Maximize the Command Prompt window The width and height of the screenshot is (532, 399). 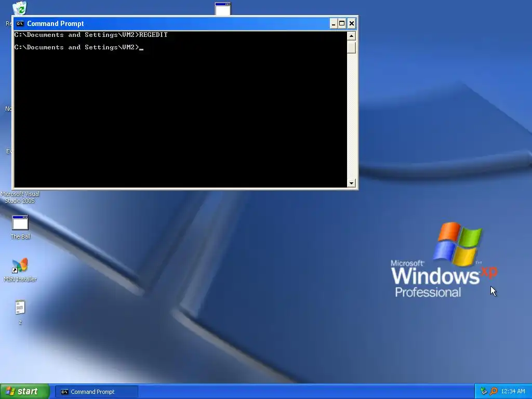pos(342,23)
